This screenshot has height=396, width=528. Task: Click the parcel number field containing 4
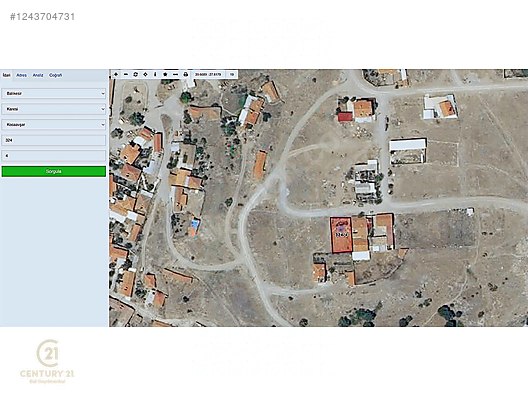pos(54,156)
